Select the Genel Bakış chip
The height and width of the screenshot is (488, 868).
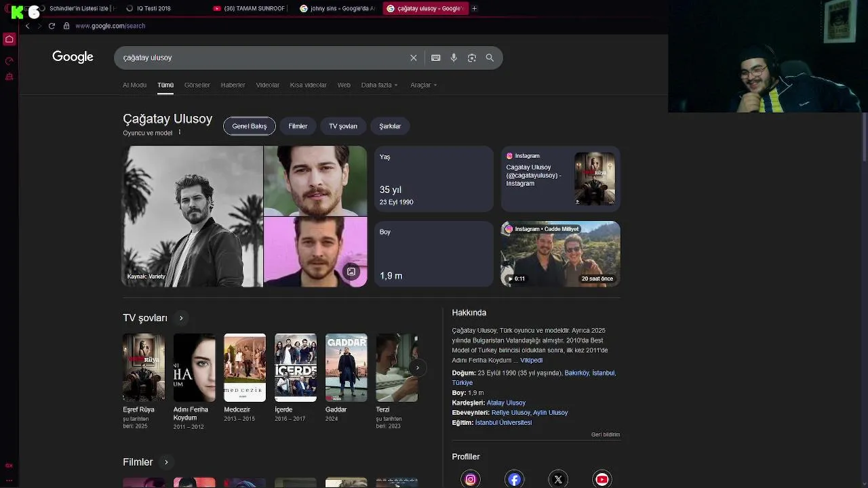(249, 126)
